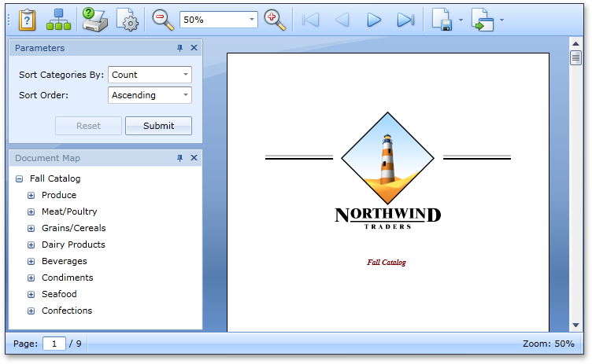Expand the Confections node
Viewport: 592px width, 364px height.
point(31,311)
